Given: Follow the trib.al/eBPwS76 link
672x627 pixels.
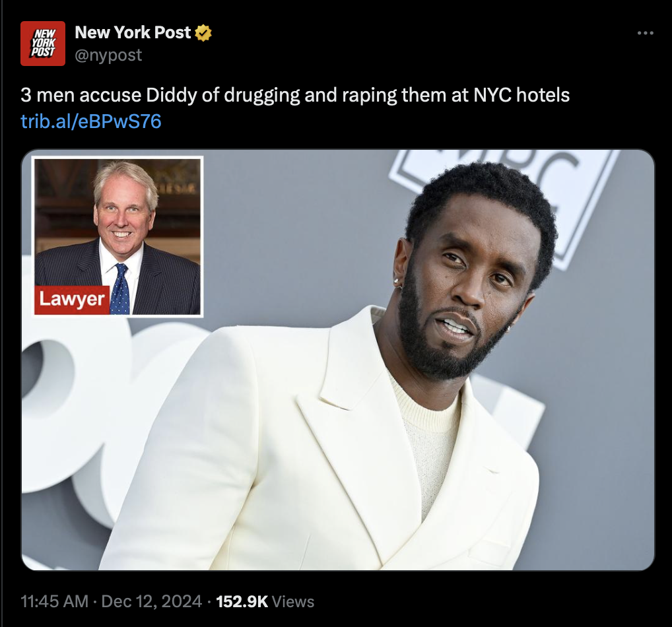Looking at the screenshot, I should (91, 121).
